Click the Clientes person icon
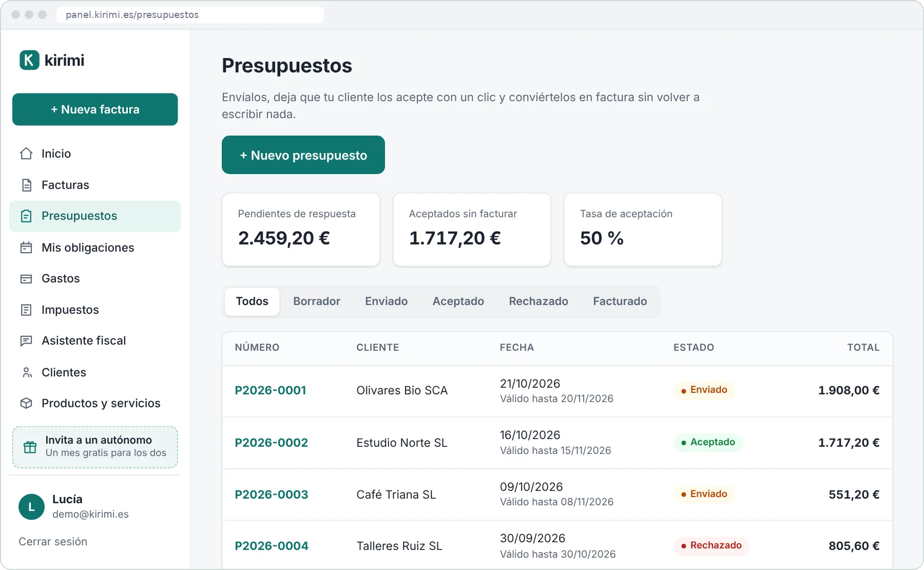Screen dimensions: 924x570 point(26,372)
